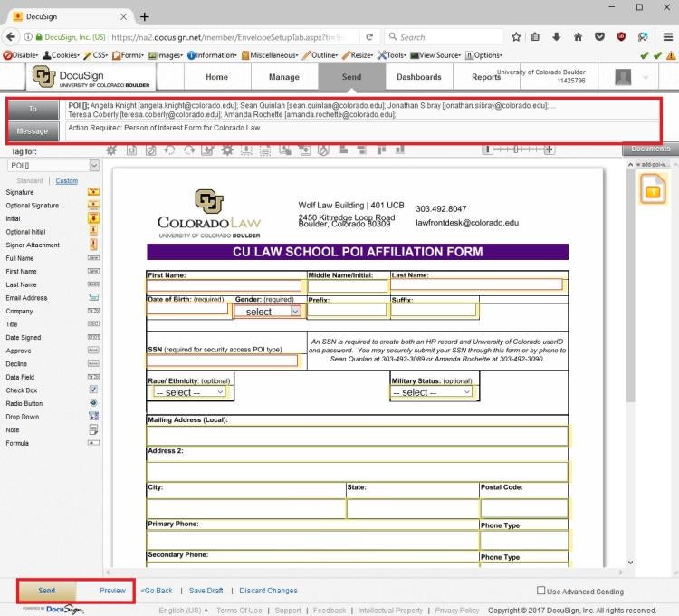The height and width of the screenshot is (616, 679).
Task: Click the Message button
Action: pos(33,130)
